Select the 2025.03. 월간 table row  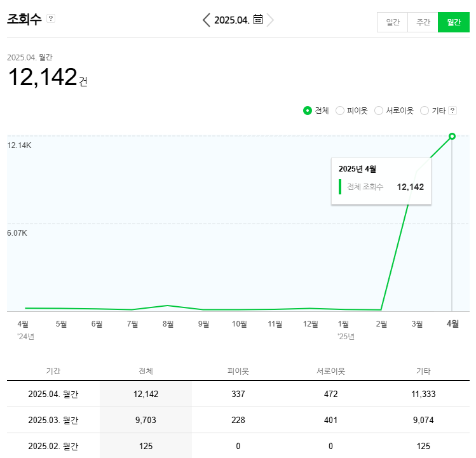coord(238,420)
